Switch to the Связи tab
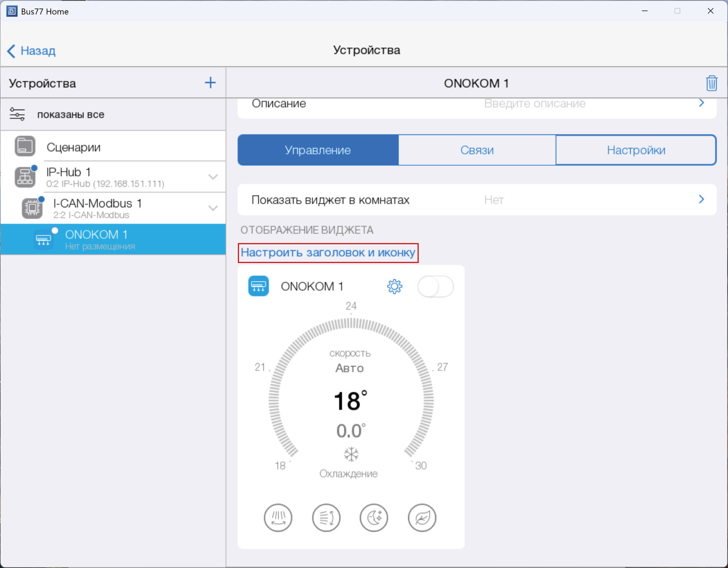The height and width of the screenshot is (568, 728). [x=477, y=150]
